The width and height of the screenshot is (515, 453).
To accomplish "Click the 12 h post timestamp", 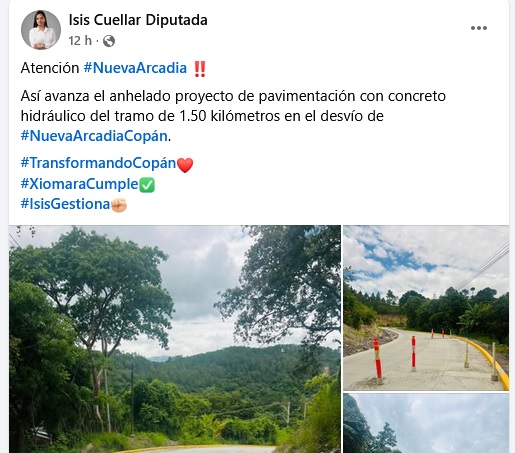I will pyautogui.click(x=80, y=41).
